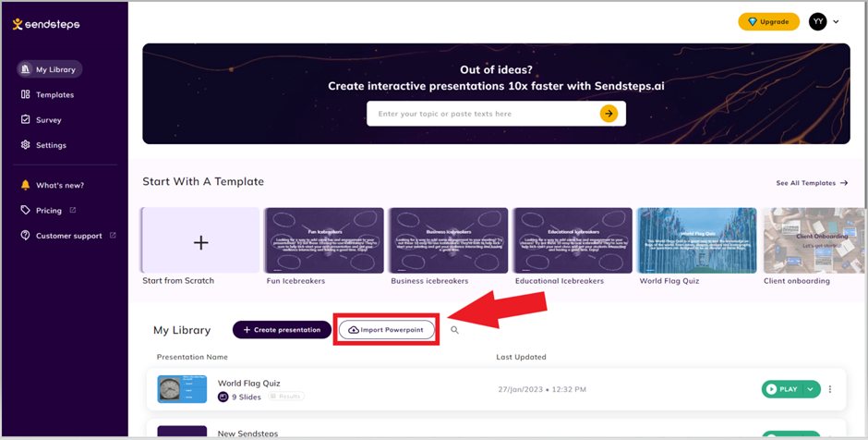The width and height of the screenshot is (868, 440).
Task: Click the Import Powerpoint button
Action: click(386, 330)
